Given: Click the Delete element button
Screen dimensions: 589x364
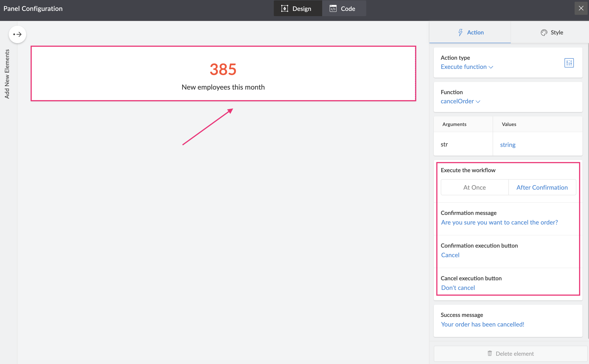Looking at the screenshot, I should pyautogui.click(x=510, y=353).
